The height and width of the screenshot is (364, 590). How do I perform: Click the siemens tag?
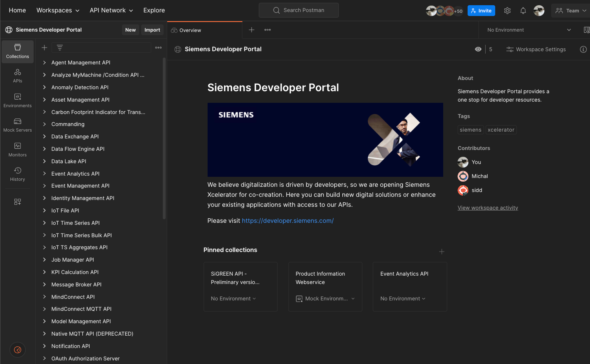point(470,130)
